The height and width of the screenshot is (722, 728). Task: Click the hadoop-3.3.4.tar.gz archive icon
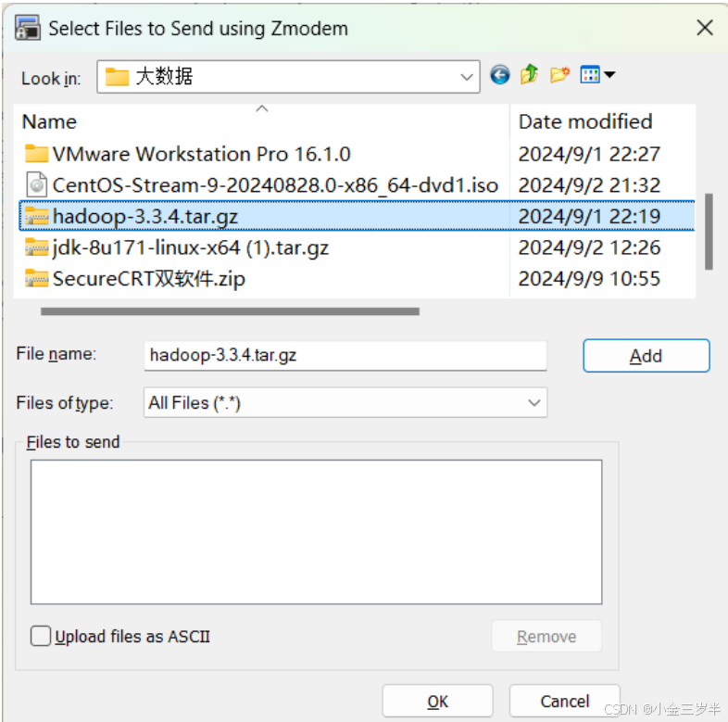(x=36, y=216)
